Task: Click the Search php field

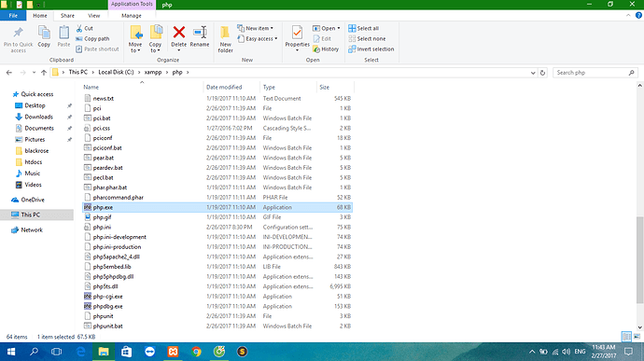Action: (595, 73)
